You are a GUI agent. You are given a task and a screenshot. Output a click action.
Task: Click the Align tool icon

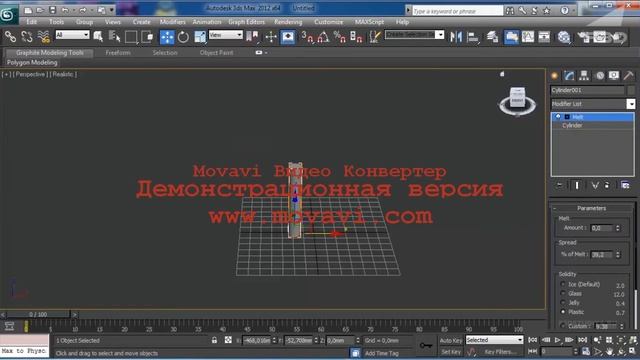(473, 37)
